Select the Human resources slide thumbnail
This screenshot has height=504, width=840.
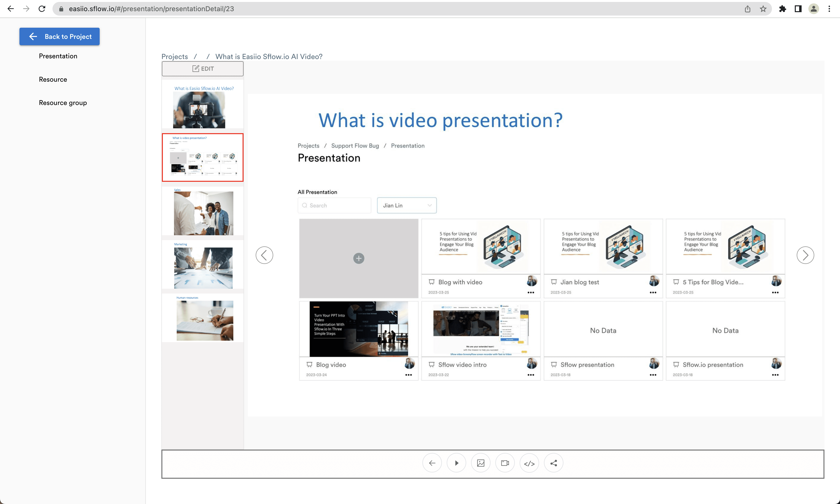[203, 318]
